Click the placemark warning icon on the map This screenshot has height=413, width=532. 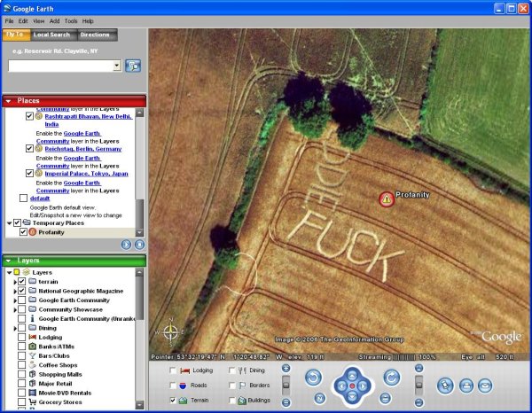tap(386, 199)
